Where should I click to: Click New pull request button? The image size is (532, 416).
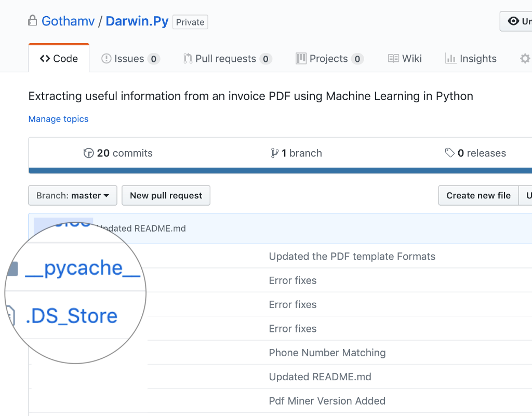[x=166, y=195]
